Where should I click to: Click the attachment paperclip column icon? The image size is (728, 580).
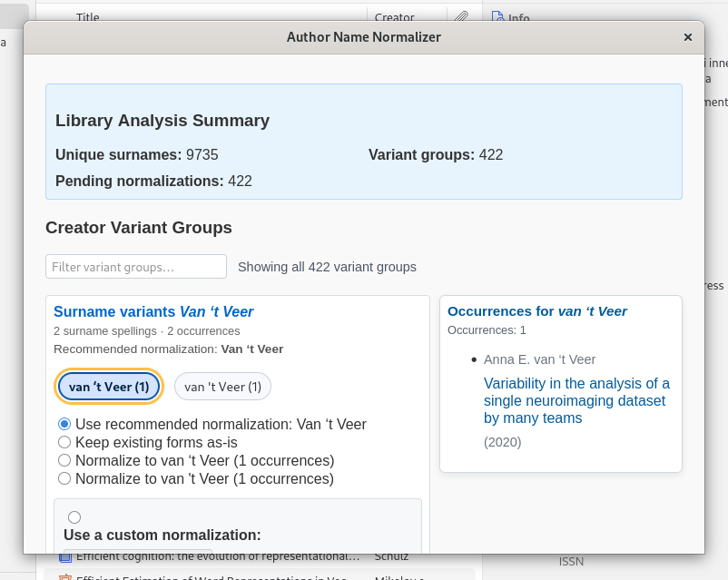(461, 16)
